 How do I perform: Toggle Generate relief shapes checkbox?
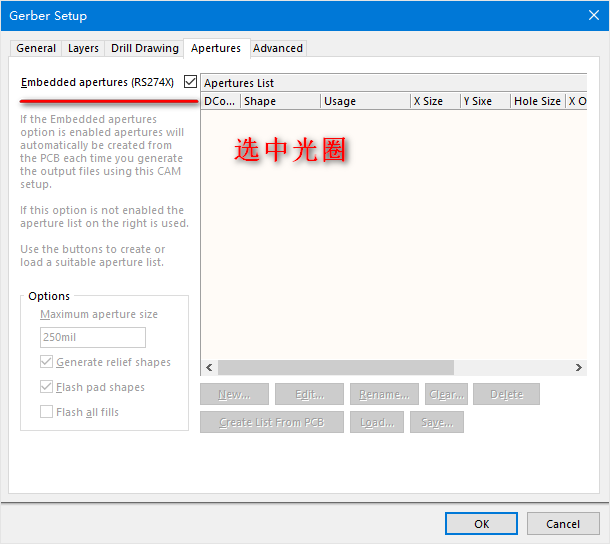47,362
